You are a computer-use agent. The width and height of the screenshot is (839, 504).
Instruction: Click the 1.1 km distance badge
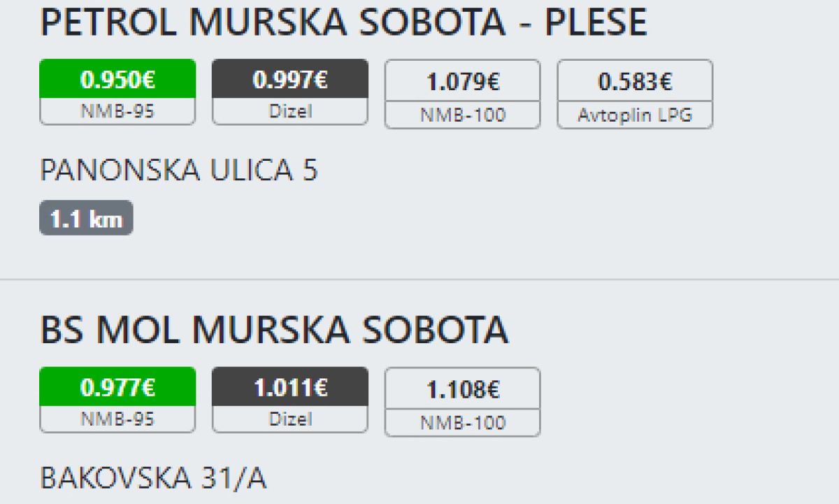pos(86,220)
